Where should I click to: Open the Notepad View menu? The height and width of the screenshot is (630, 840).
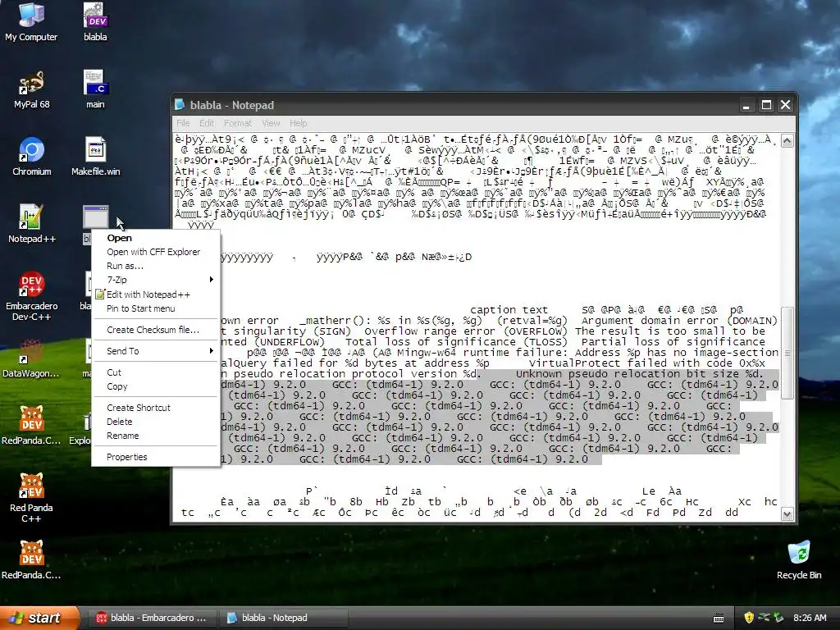[x=271, y=123]
